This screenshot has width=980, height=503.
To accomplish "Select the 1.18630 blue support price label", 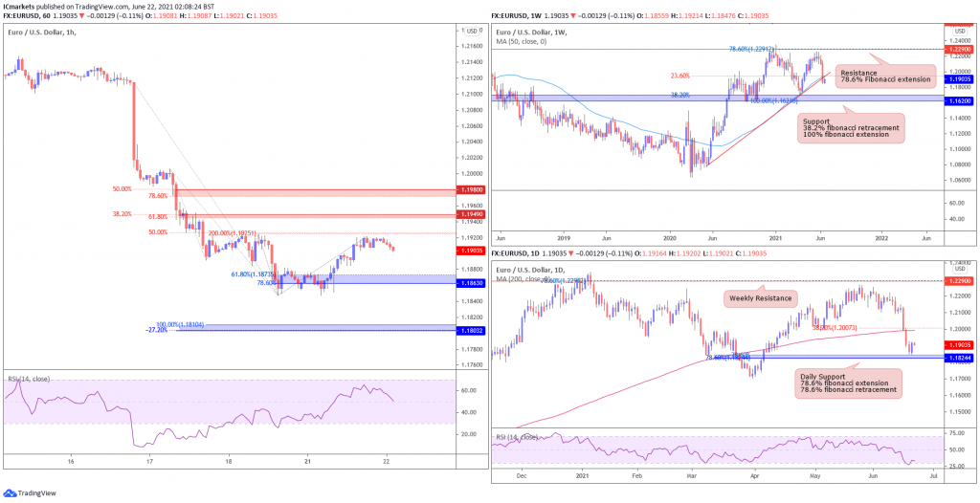I will click(471, 283).
